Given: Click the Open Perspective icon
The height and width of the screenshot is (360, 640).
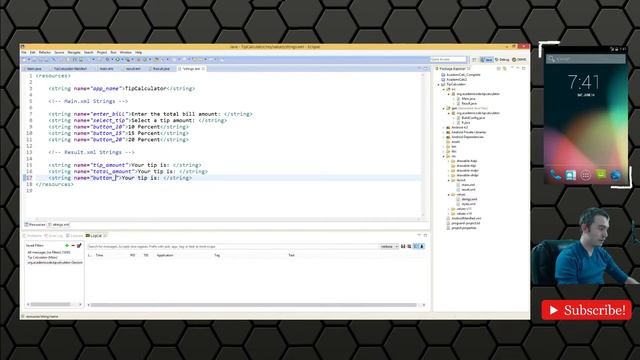Looking at the screenshot, I should [x=474, y=60].
